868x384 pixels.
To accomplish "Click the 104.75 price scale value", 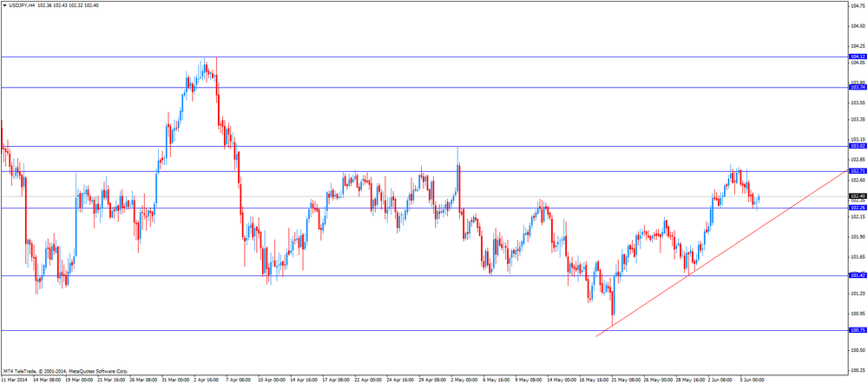I will click(x=858, y=6).
